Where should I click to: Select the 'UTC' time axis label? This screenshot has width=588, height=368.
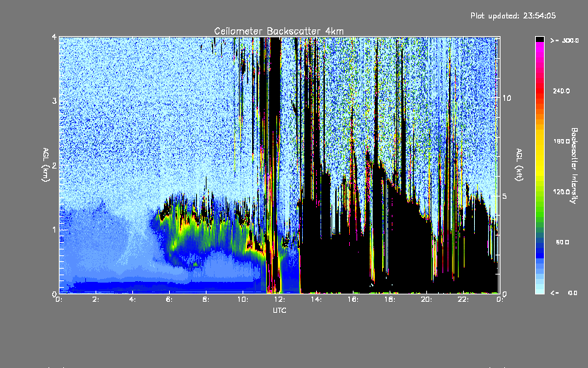(x=279, y=310)
